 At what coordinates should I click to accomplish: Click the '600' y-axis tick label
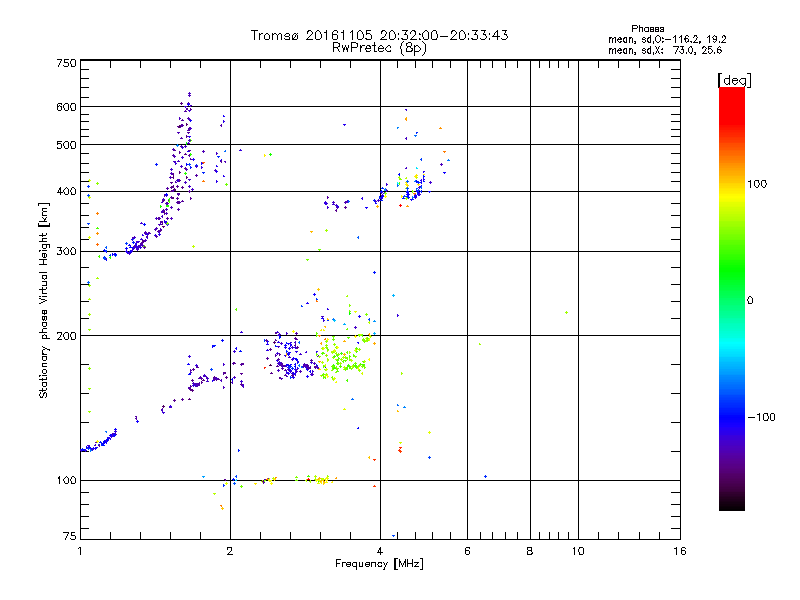66,107
